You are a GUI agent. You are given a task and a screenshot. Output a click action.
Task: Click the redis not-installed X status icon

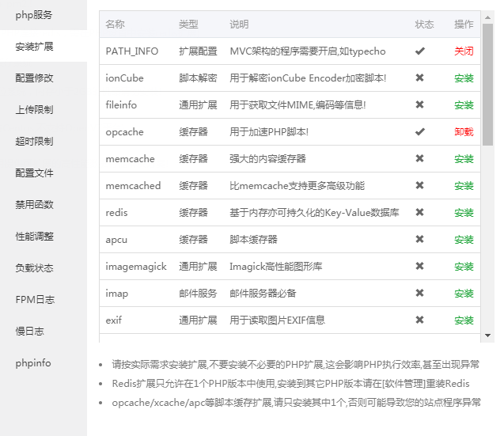[419, 212]
